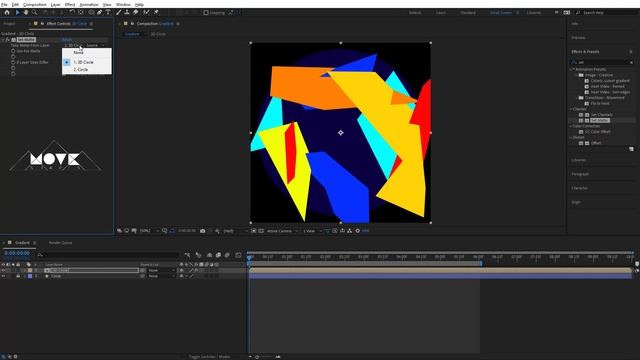
Task: Select the Clone Stamp tool
Action: tap(127, 13)
